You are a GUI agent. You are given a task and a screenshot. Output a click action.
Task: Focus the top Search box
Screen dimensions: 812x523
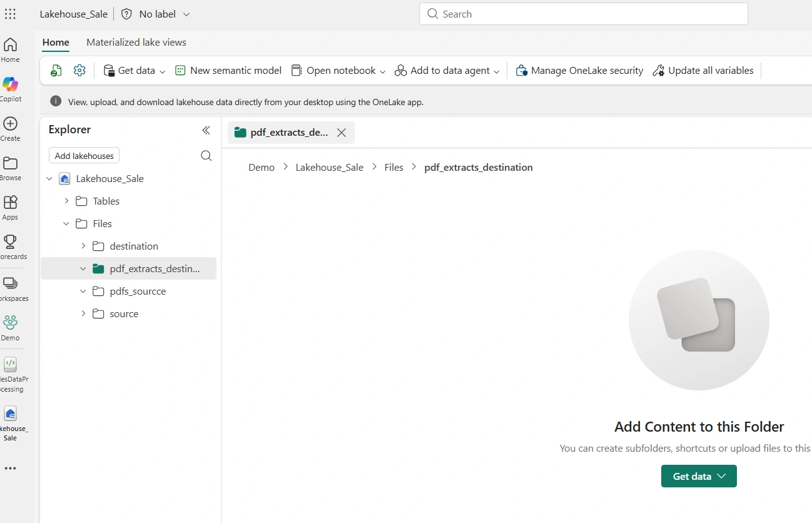tap(584, 14)
